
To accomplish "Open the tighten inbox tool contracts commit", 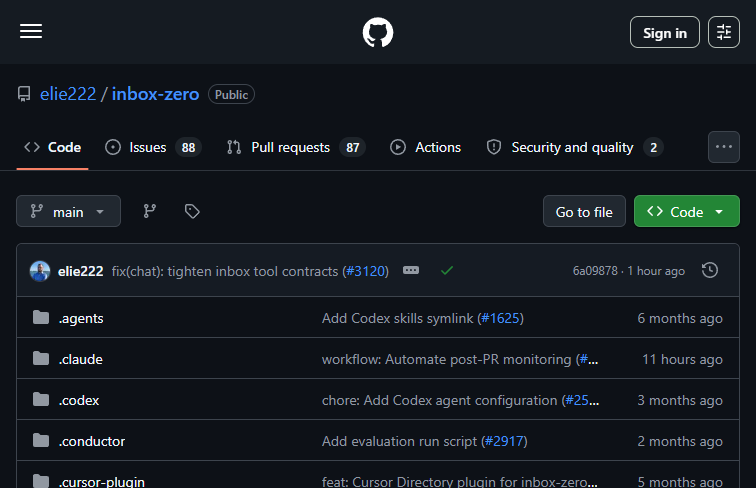I will click(x=225, y=271).
